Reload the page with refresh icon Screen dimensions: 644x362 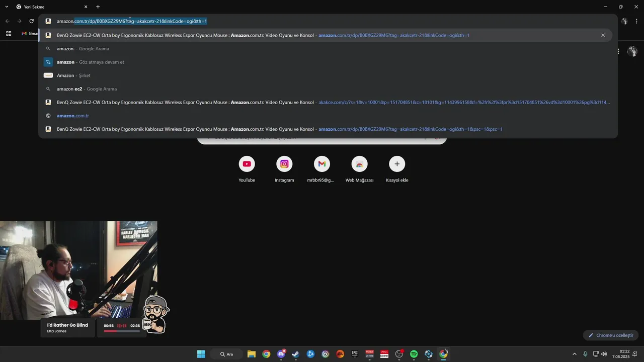click(x=31, y=21)
